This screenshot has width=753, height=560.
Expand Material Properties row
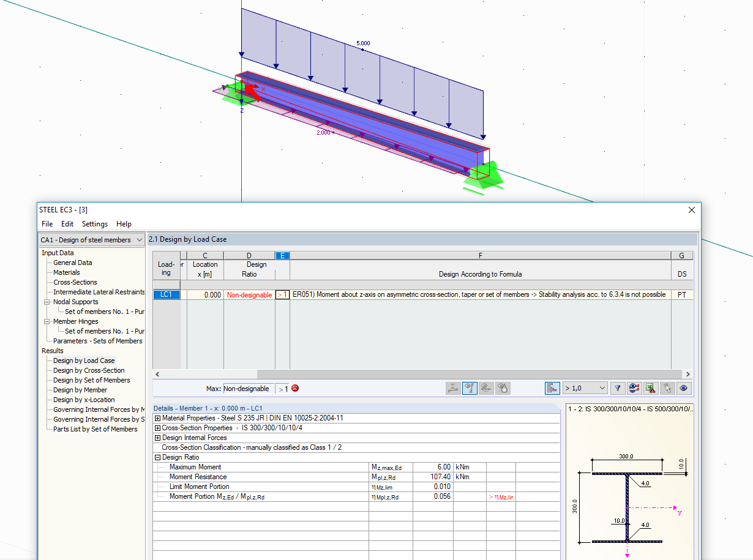point(157,418)
